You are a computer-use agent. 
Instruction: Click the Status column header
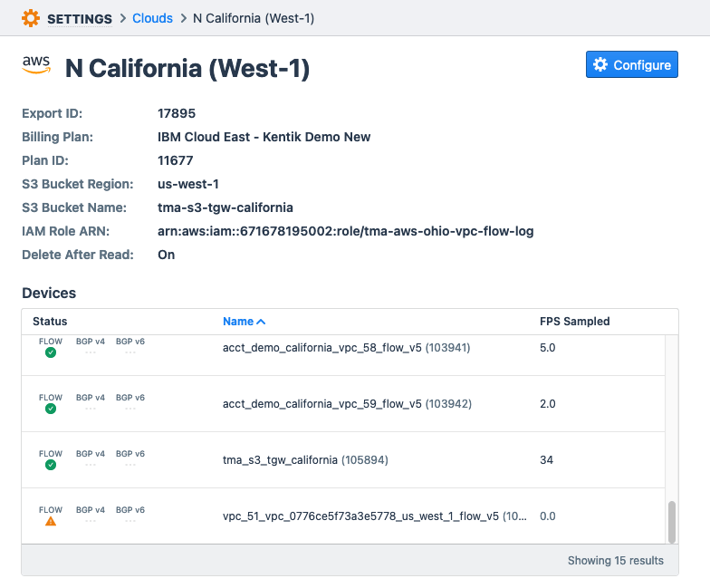click(x=50, y=321)
